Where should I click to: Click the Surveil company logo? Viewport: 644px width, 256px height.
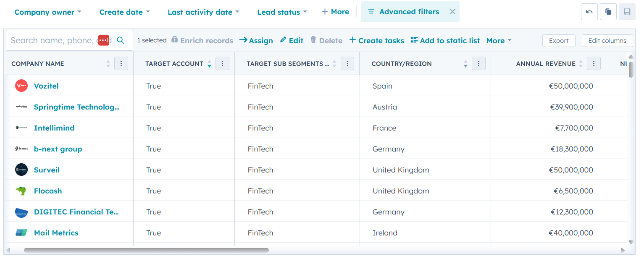coord(21,170)
